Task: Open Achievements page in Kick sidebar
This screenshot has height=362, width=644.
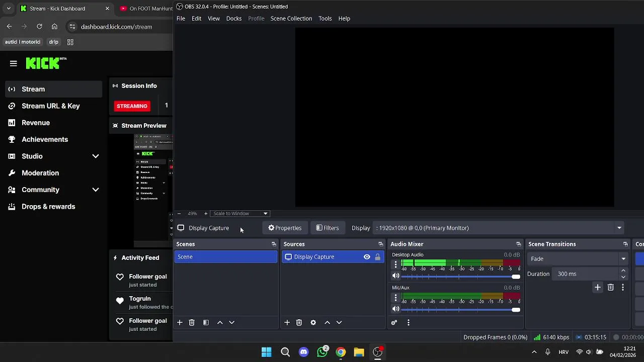Action: click(x=45, y=140)
